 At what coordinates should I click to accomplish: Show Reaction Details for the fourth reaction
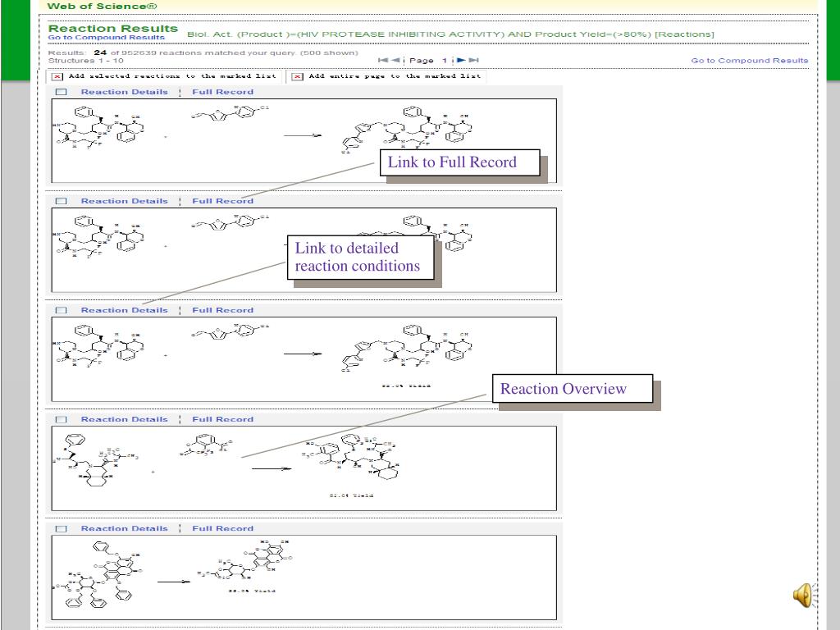pos(125,419)
